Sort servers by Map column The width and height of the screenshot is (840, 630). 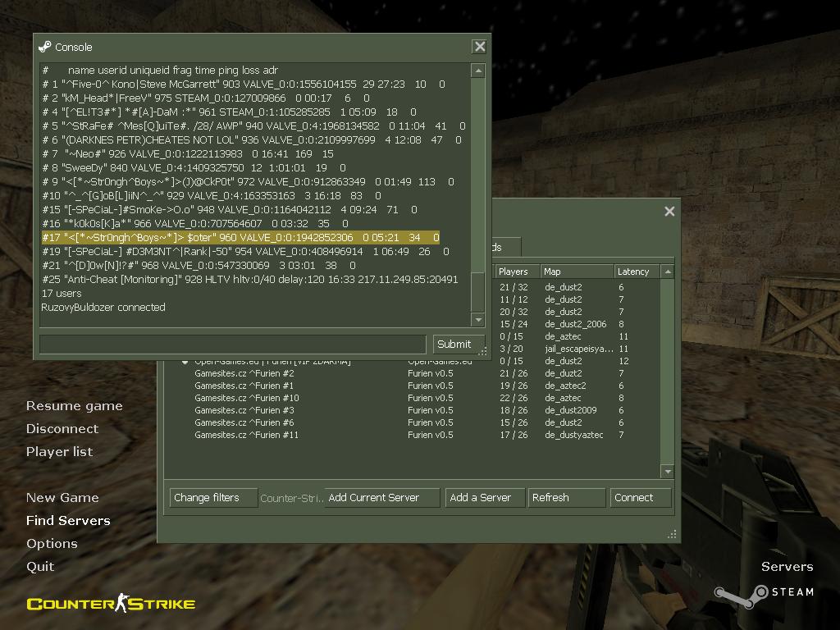point(576,272)
